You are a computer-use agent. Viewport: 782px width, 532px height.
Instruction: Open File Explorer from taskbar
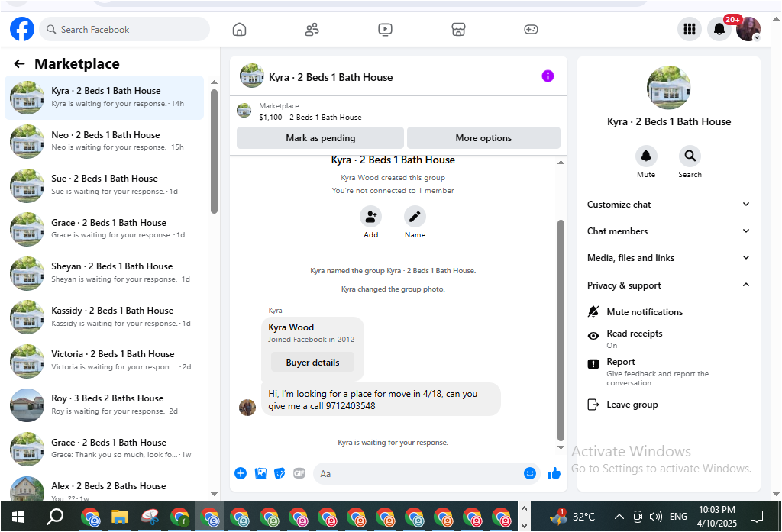tap(120, 517)
